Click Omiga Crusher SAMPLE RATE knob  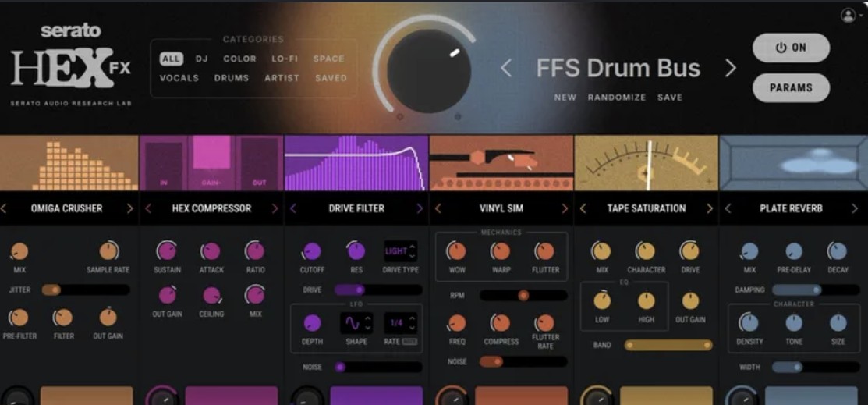click(108, 251)
